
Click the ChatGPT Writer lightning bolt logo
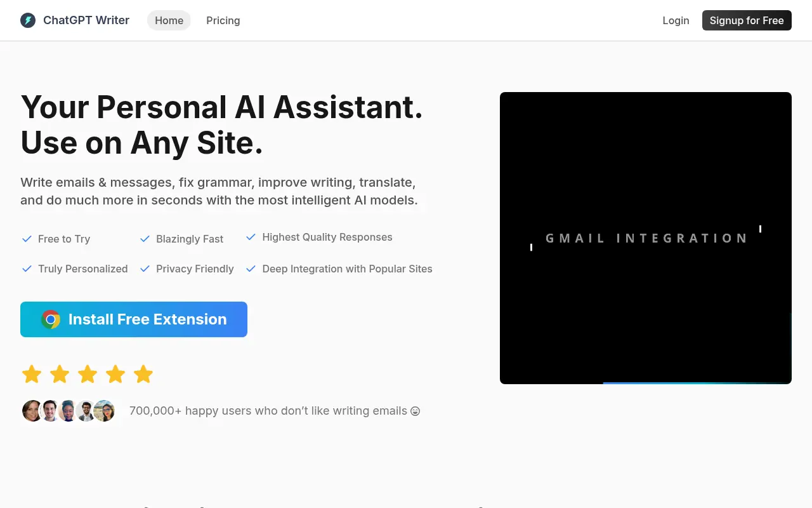tap(28, 20)
